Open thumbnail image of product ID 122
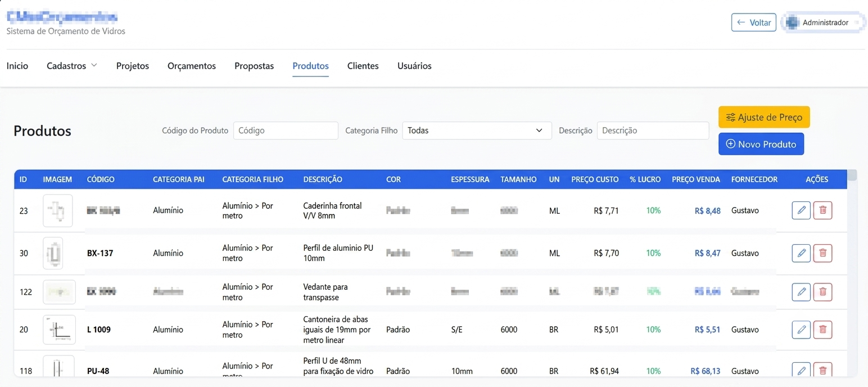868x387 pixels. [59, 292]
